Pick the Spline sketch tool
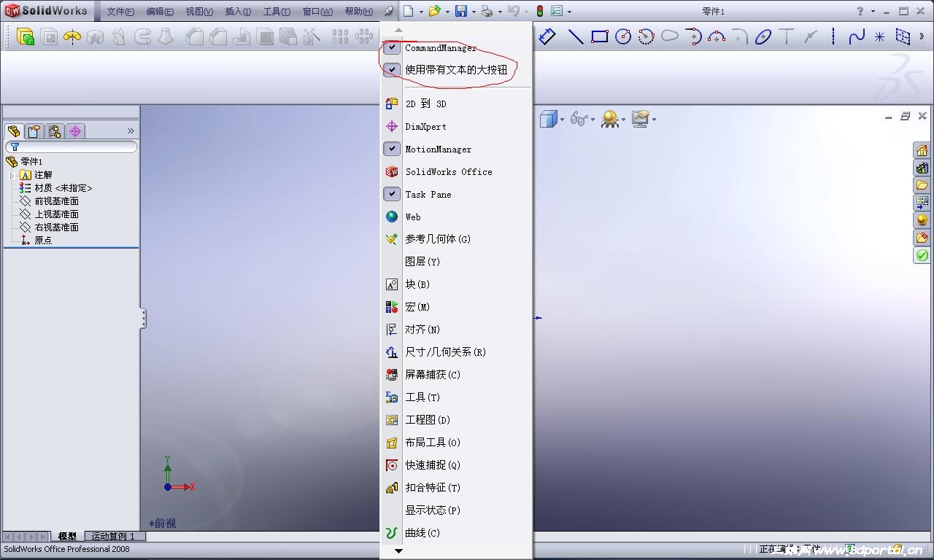 tap(857, 36)
